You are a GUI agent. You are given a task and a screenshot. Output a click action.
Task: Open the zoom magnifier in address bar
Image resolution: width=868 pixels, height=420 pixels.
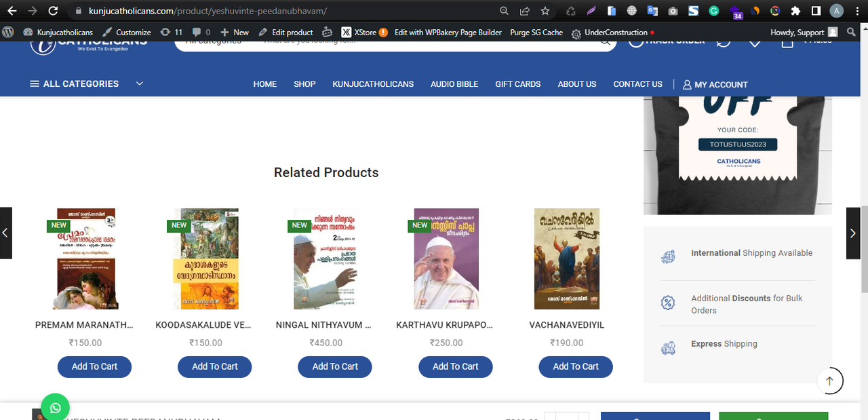click(504, 11)
